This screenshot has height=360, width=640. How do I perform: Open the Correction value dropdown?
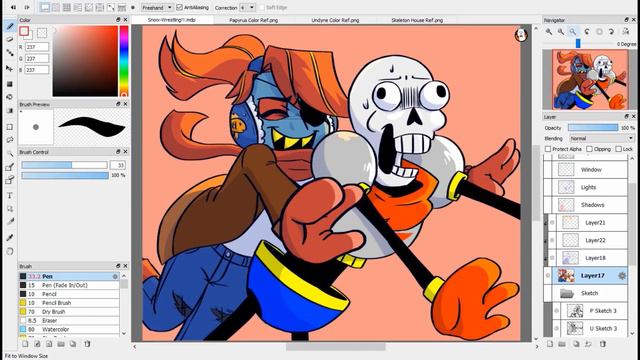[247, 7]
